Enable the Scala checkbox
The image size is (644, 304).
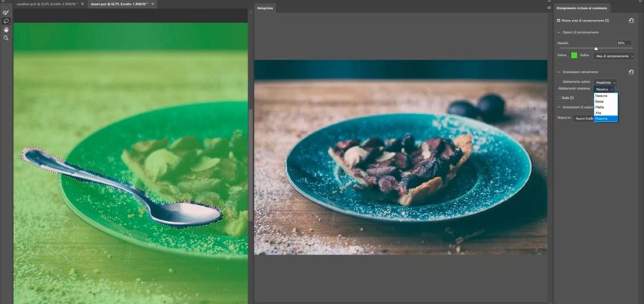point(559,98)
